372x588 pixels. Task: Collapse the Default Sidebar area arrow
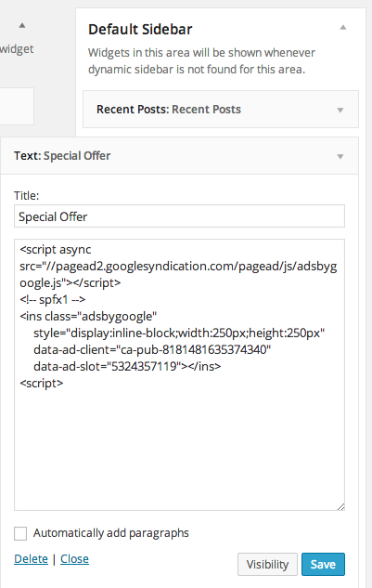343,27
